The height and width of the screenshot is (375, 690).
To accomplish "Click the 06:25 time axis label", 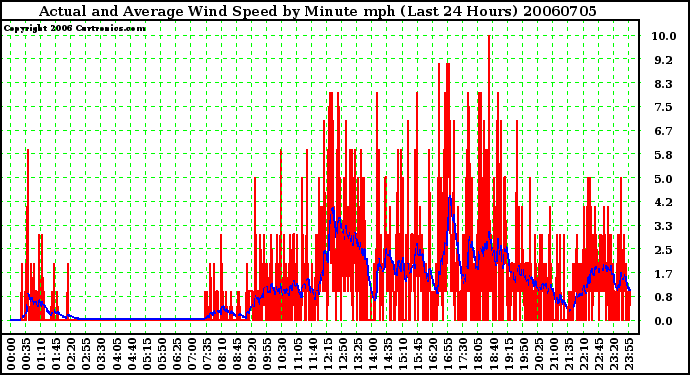I will (176, 354).
